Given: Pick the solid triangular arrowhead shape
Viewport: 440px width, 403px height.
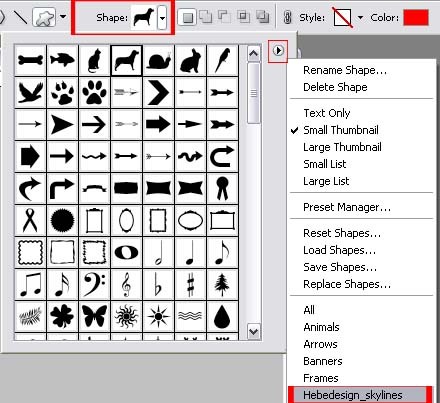Looking at the screenshot, I should [x=62, y=124].
